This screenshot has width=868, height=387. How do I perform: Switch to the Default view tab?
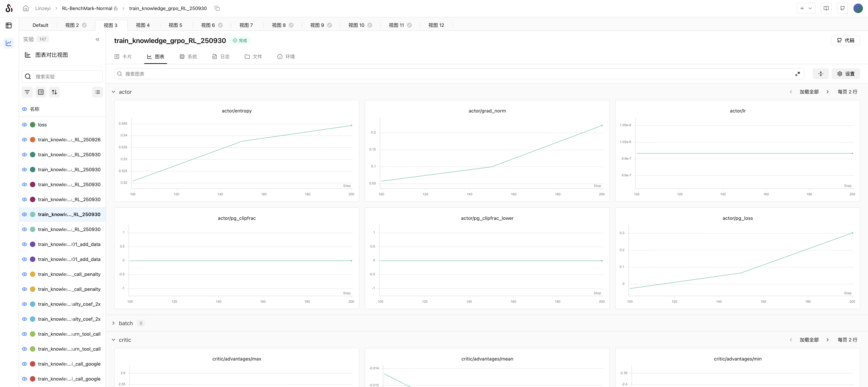[x=40, y=25]
